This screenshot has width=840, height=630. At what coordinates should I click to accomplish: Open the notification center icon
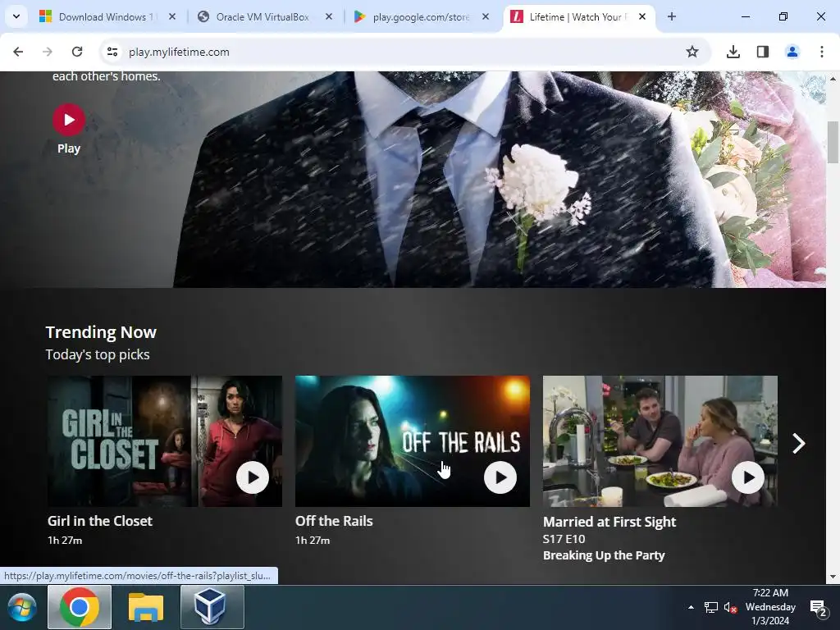818,608
